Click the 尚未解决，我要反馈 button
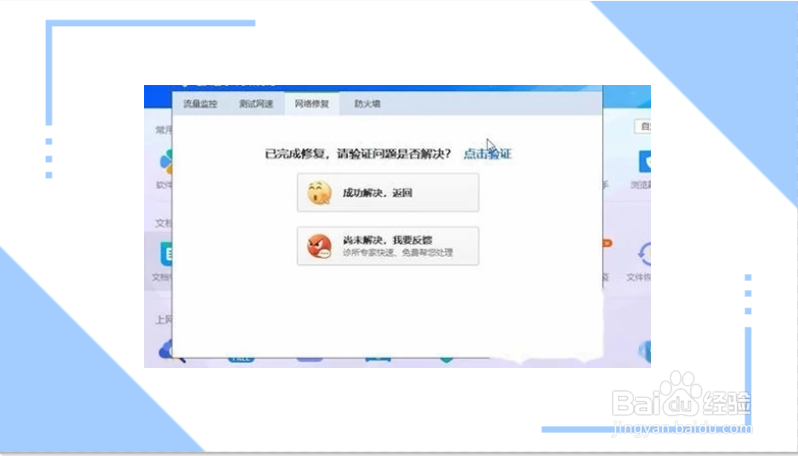Screen dimensions: 798x456 [x=388, y=246]
